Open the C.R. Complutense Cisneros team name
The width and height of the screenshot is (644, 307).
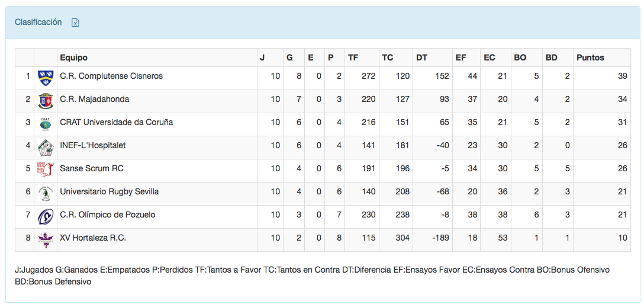111,76
